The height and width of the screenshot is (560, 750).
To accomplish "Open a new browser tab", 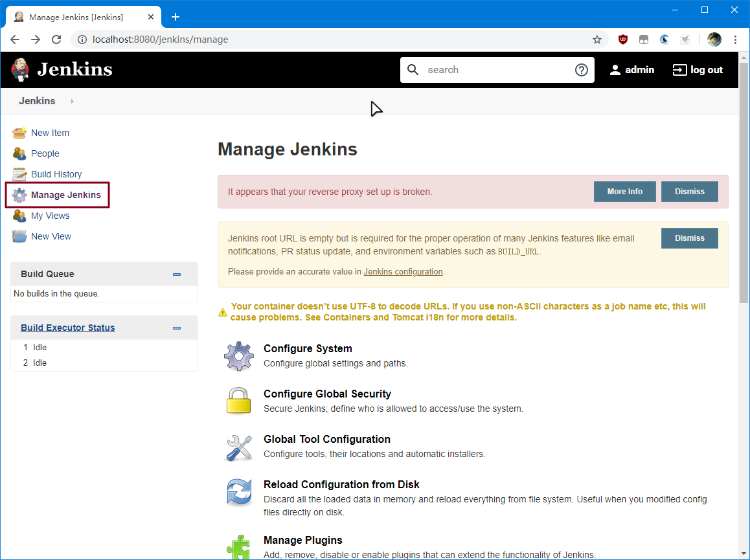I will (x=176, y=17).
